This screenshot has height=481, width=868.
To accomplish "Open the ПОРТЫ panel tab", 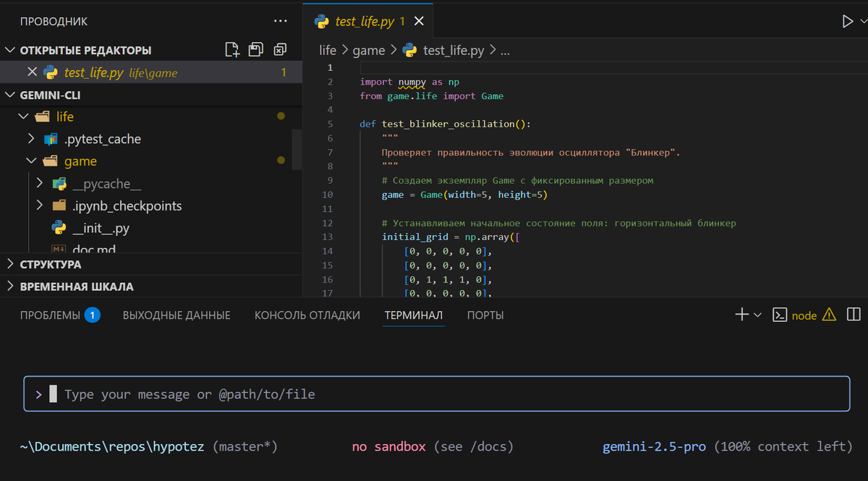I will pyautogui.click(x=485, y=315).
